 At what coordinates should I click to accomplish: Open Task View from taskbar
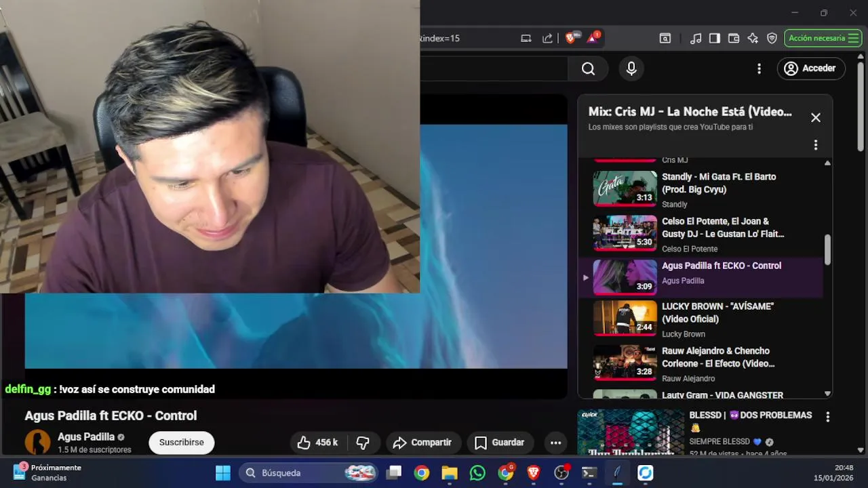[394, 472]
